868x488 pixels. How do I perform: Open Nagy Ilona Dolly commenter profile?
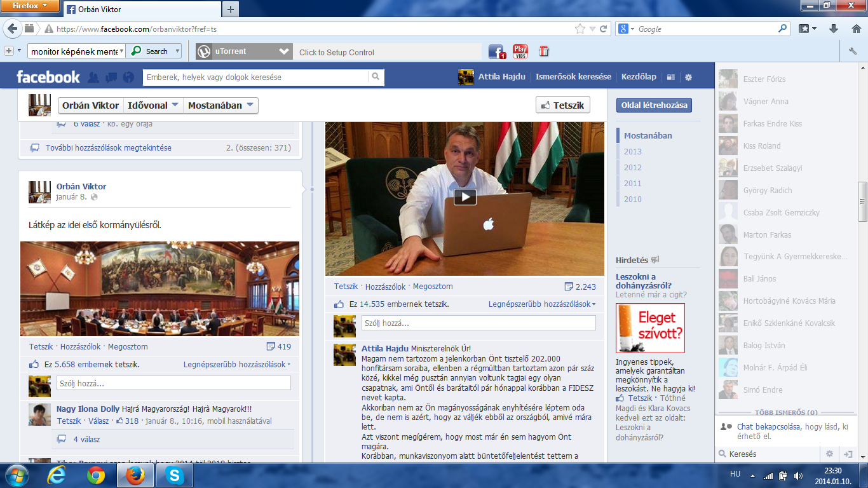click(88, 409)
